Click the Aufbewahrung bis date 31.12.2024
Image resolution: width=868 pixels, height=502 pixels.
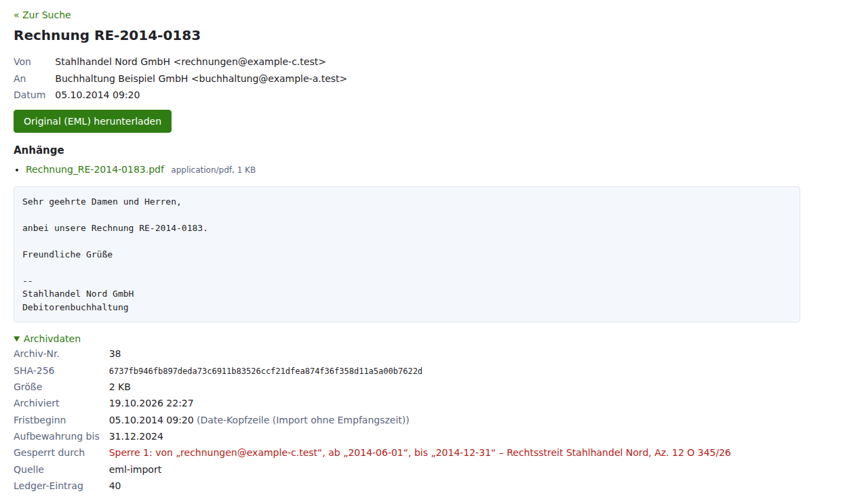(136, 436)
